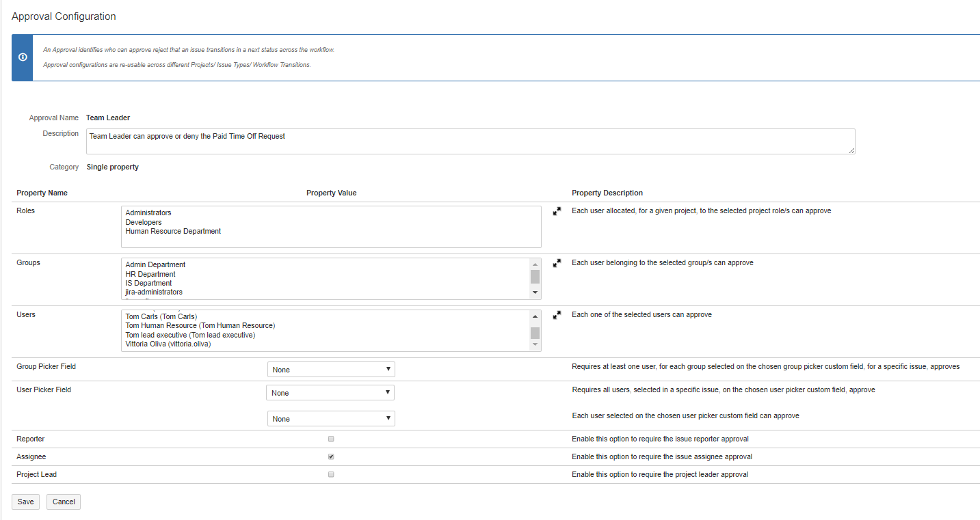Uncheck the Assignee approval checkbox
The image size is (980, 520).
331,456
